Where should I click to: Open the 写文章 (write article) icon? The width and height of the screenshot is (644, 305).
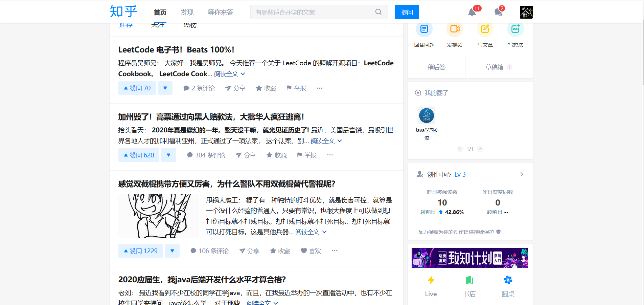485,29
